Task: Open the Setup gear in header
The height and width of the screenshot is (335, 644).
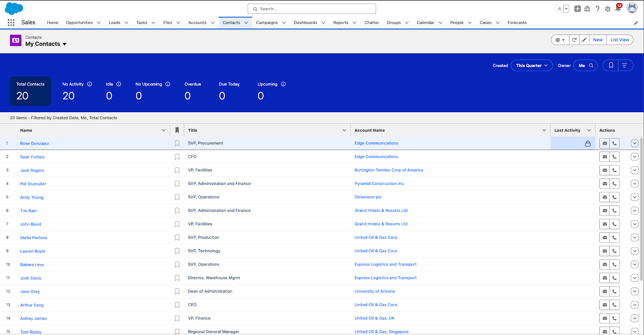Action: pyautogui.click(x=608, y=9)
